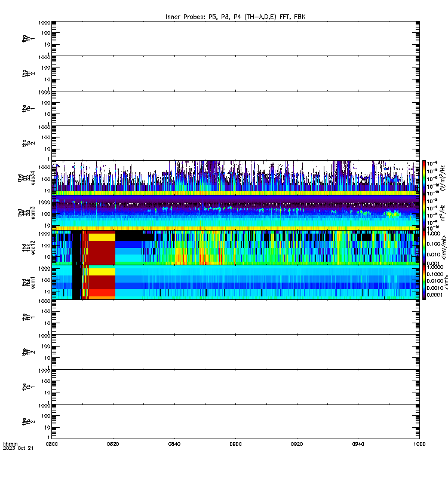Click the '(V/m)²/Hz' color bar unit label

click(443, 177)
